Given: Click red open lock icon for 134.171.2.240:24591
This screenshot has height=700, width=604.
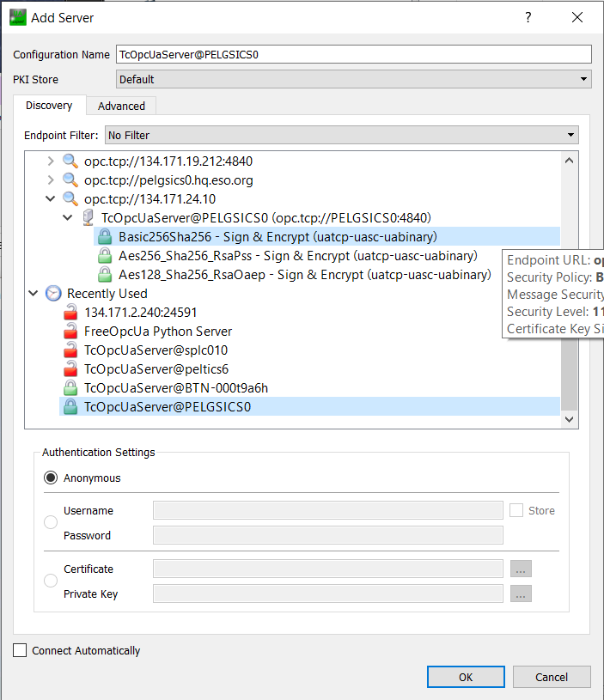Looking at the screenshot, I should pos(70,313).
